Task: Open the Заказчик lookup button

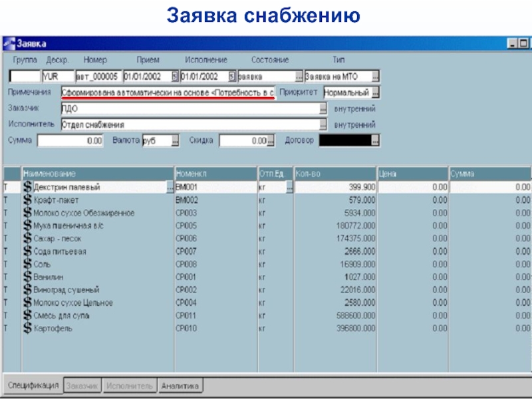Action: click(323, 108)
